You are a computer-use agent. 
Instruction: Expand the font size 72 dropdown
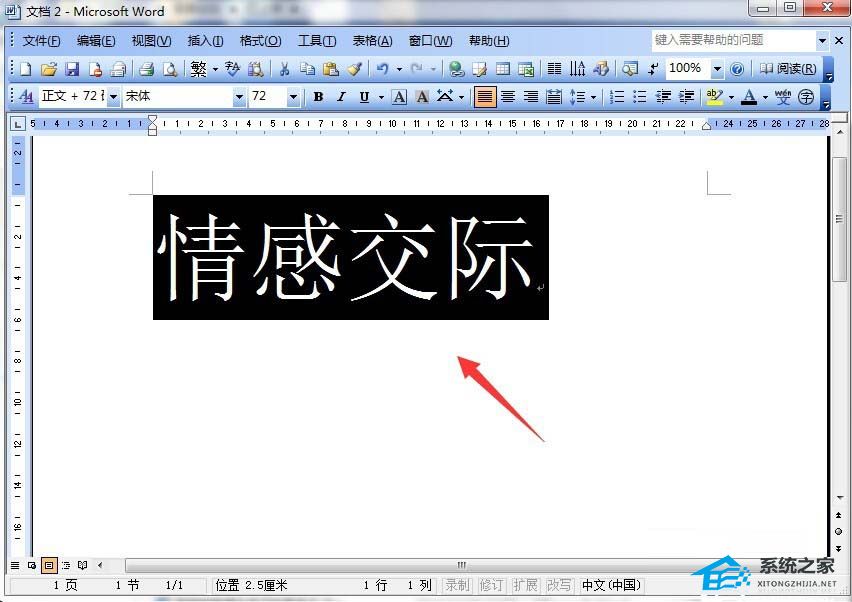[x=293, y=97]
